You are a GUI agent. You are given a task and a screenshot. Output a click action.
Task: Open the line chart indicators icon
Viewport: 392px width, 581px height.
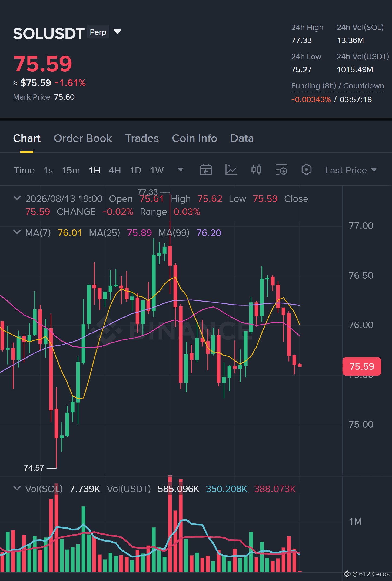(231, 170)
